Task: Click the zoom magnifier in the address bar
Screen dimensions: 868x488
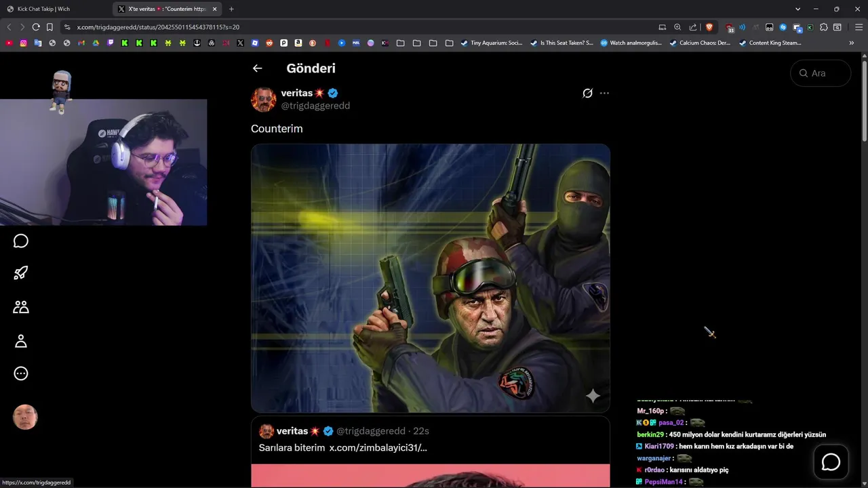Action: (677, 27)
